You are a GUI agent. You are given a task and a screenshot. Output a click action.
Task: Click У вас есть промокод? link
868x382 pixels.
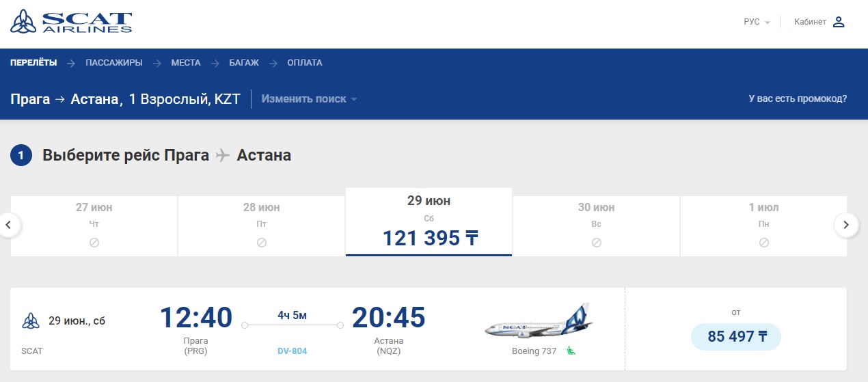(798, 98)
